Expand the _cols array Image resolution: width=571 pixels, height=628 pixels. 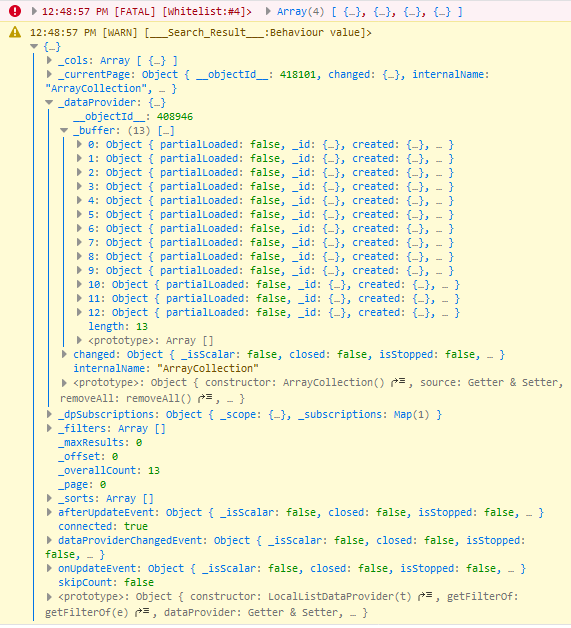click(x=49, y=60)
